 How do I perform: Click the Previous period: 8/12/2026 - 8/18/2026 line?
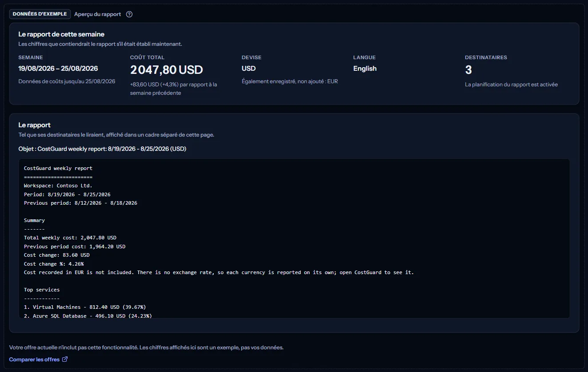[80, 203]
